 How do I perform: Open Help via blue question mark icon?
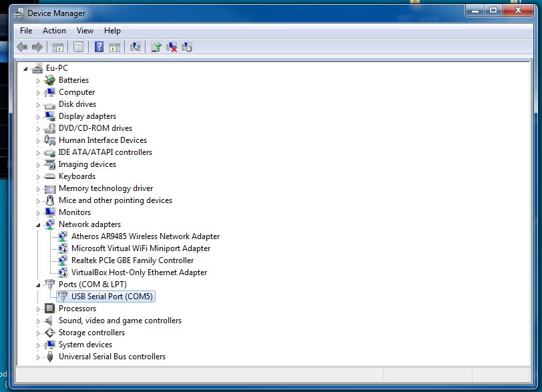point(99,47)
